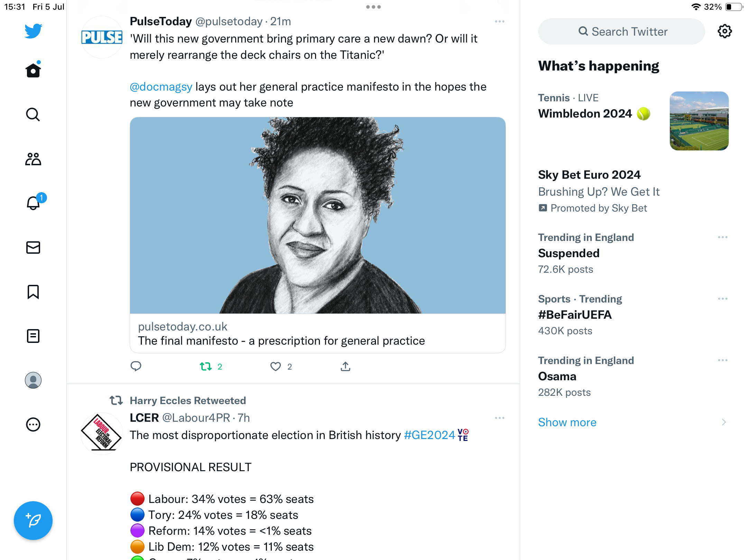This screenshot has height=560, width=747.
Task: Click Show more trends link
Action: click(567, 422)
